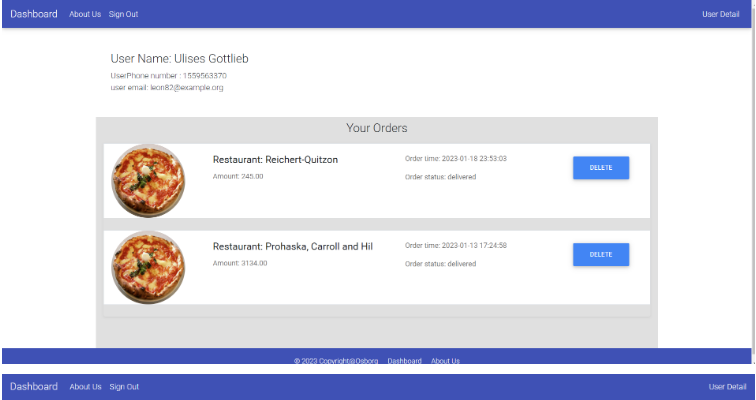Click the pizza image for Prohaska order
Screen dimensions: 756x400
click(148, 267)
